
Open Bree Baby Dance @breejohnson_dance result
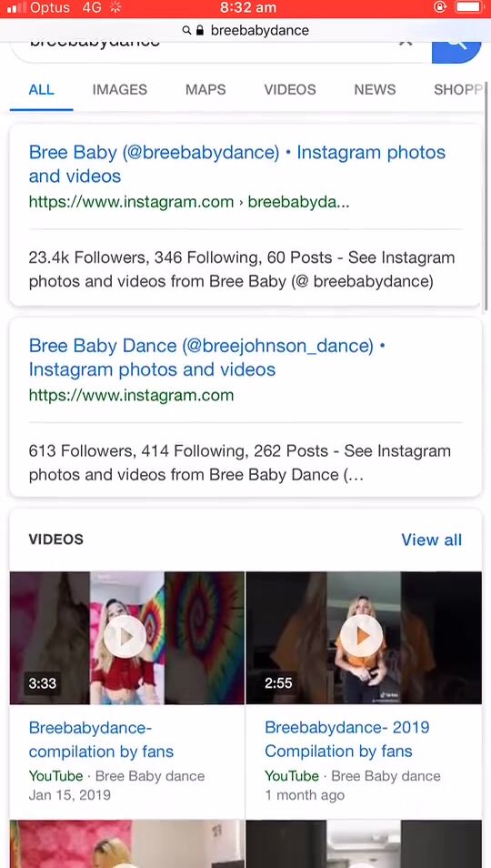click(207, 358)
